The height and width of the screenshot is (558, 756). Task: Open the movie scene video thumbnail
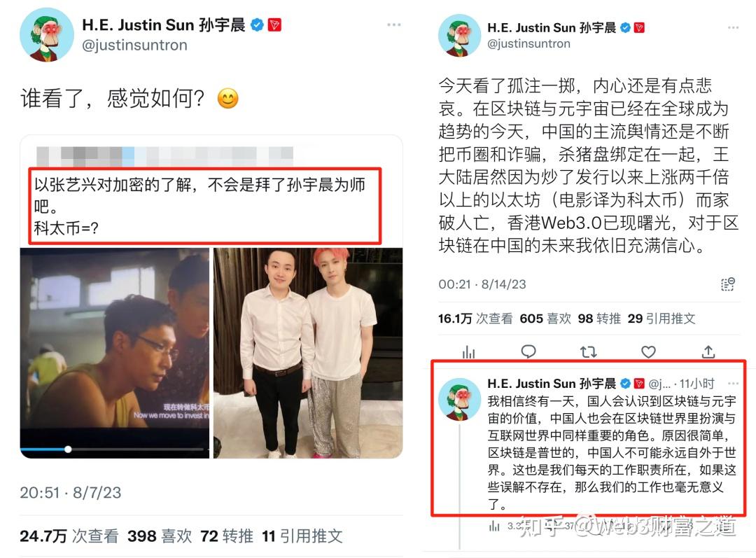pos(115,353)
